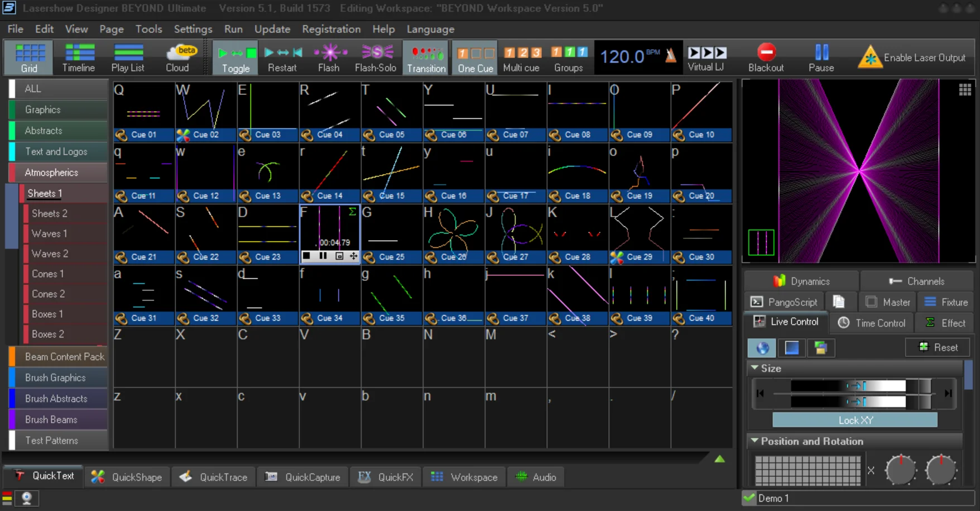980x511 pixels.
Task: Click the red yellow stripes status icon
Action: (x=7, y=498)
